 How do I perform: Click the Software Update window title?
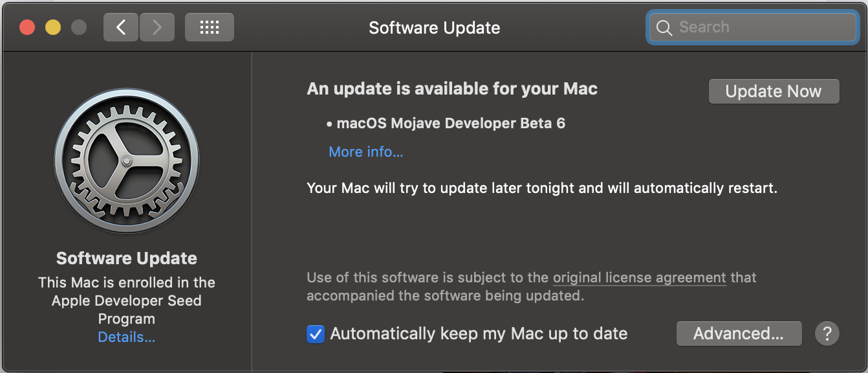coord(434,28)
